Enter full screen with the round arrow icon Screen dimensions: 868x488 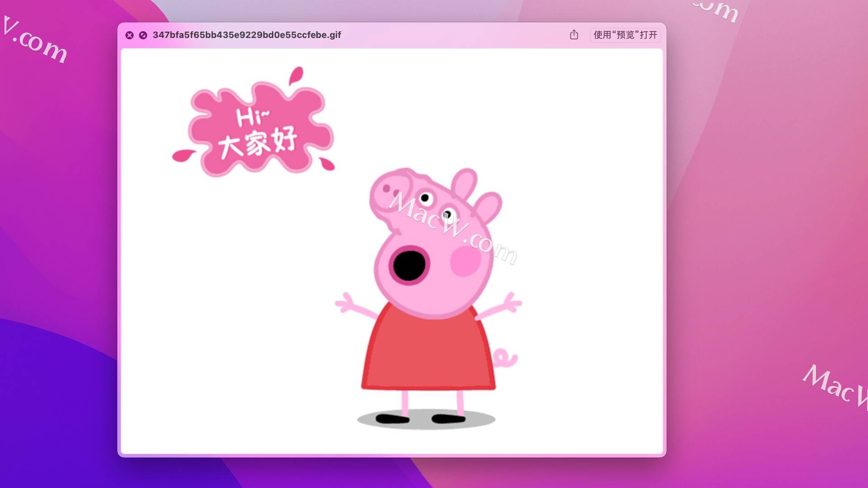143,35
